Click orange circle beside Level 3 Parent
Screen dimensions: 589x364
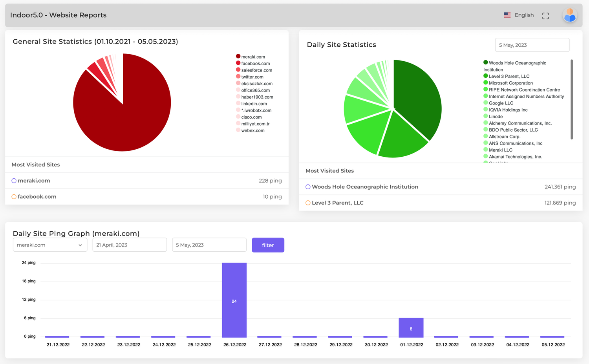point(308,203)
